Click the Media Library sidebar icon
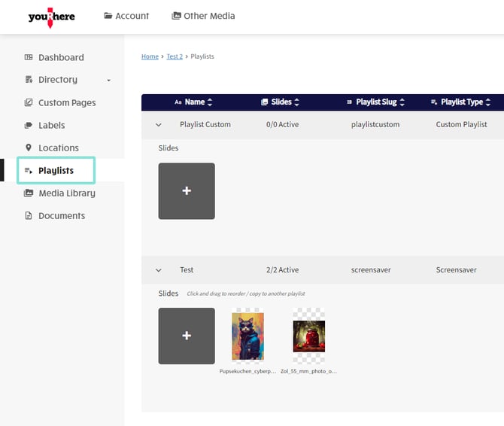The height and width of the screenshot is (426, 504). (x=29, y=193)
